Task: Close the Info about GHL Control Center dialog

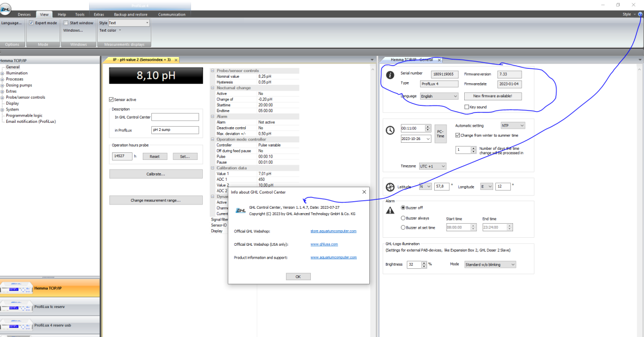Action: 364,192
